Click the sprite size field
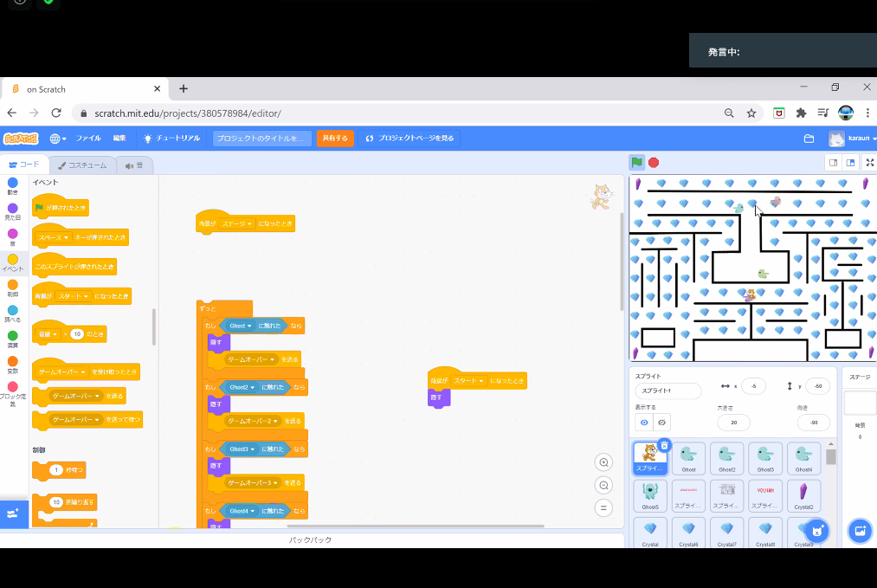 pyautogui.click(x=734, y=423)
